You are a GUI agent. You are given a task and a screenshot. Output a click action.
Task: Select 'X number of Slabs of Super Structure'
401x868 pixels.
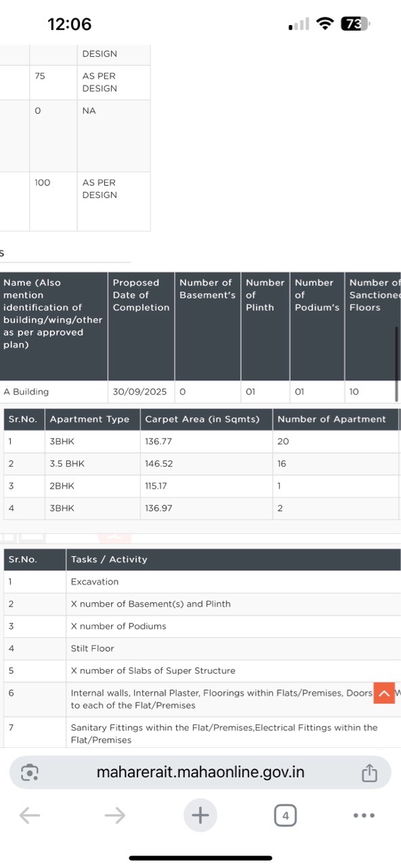202,671
